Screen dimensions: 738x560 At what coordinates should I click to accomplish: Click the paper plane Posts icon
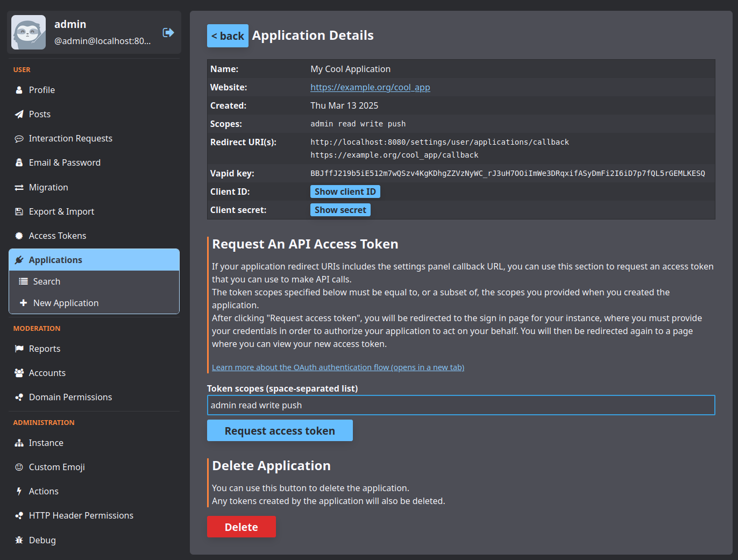19,114
